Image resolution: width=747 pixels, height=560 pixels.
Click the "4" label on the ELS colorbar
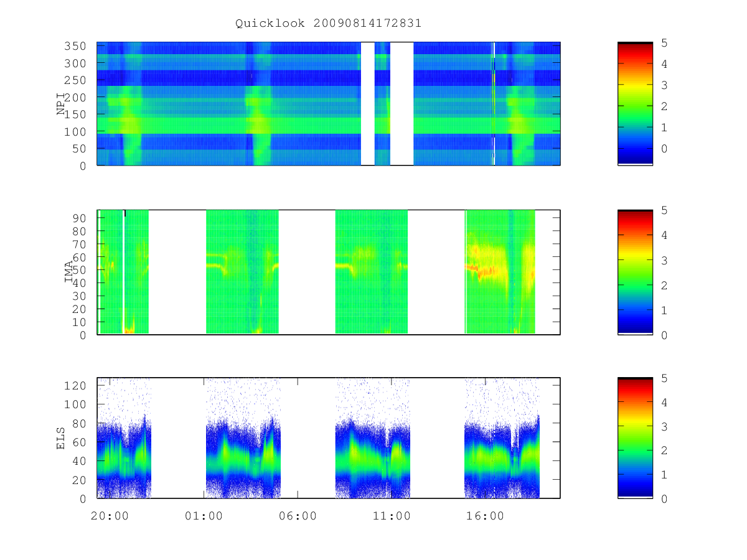point(665,403)
